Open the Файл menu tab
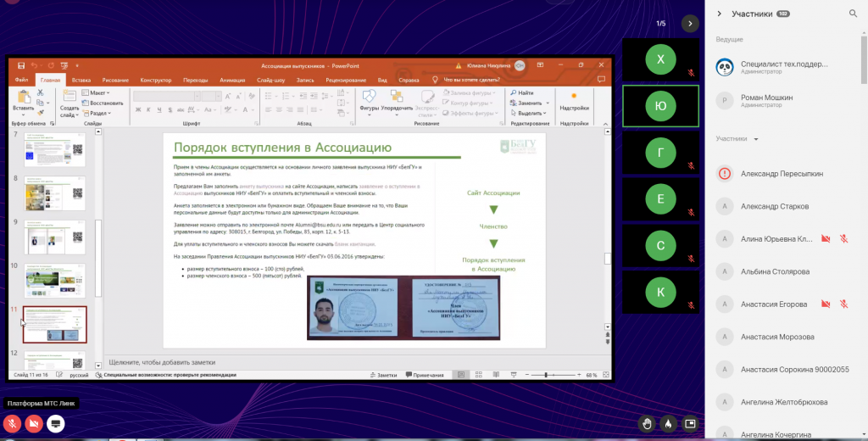This screenshot has height=441, width=868. (21, 80)
